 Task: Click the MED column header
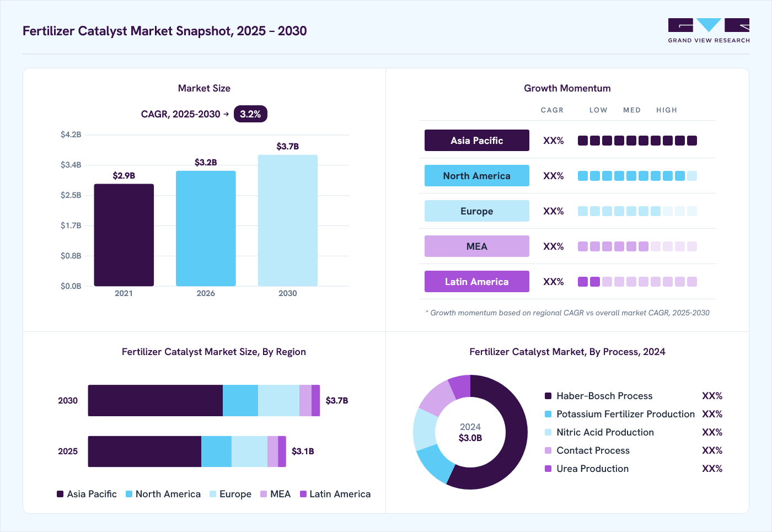pos(632,110)
